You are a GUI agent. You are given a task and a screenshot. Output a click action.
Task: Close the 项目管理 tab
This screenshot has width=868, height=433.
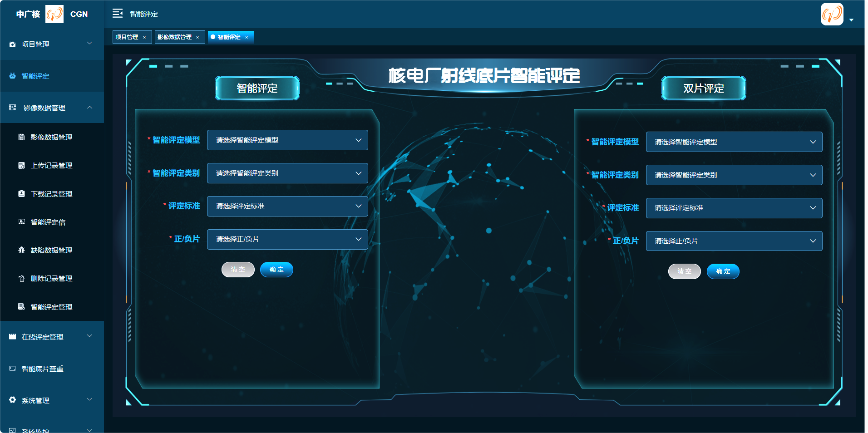coord(144,37)
